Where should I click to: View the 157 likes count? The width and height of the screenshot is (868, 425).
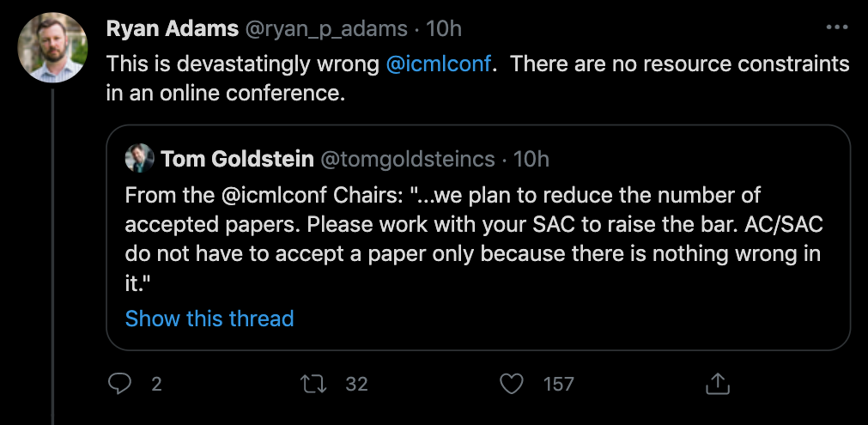click(558, 384)
